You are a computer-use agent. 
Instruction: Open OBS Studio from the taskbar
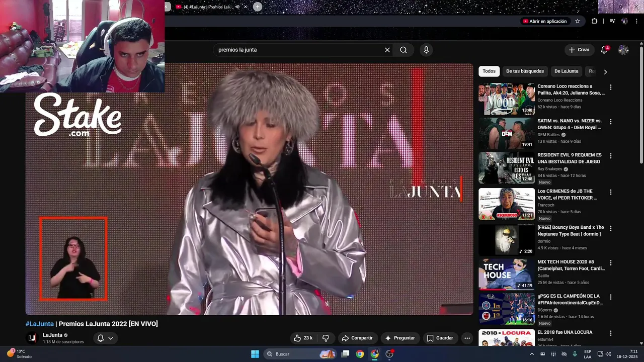point(389,354)
